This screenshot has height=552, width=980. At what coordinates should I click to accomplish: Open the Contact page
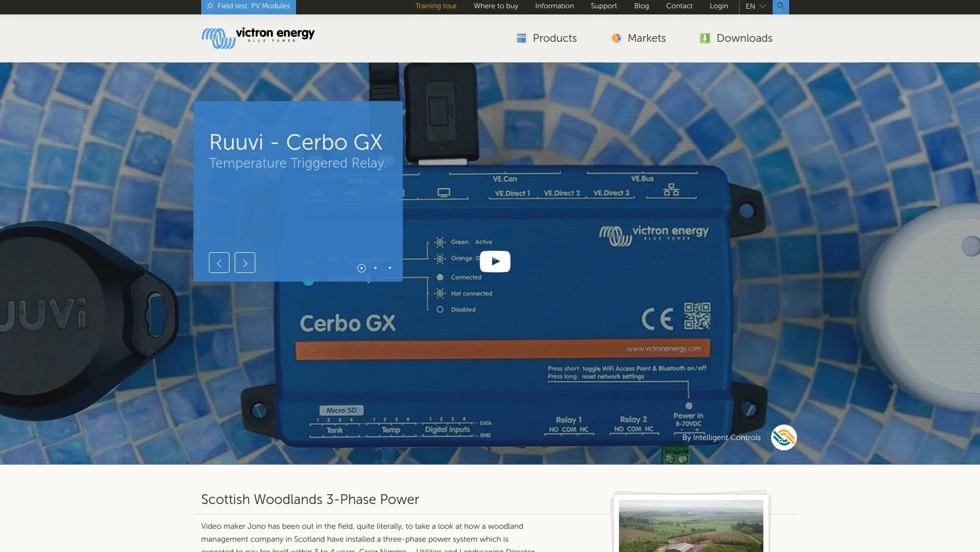[679, 6]
